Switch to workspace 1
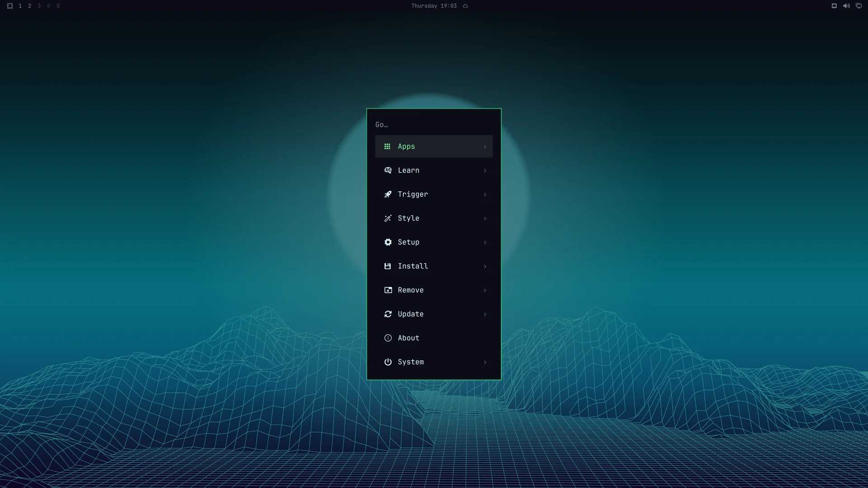The width and height of the screenshot is (868, 488). pos(20,6)
